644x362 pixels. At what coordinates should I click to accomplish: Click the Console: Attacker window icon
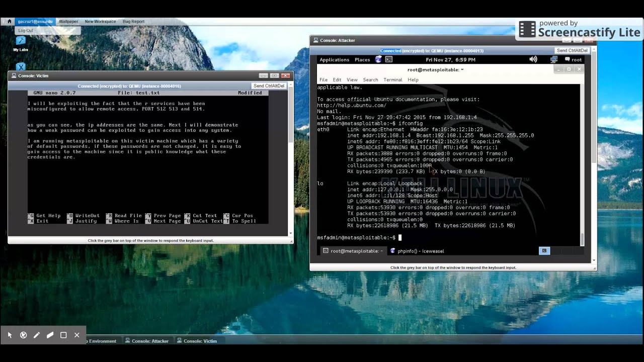tap(315, 41)
